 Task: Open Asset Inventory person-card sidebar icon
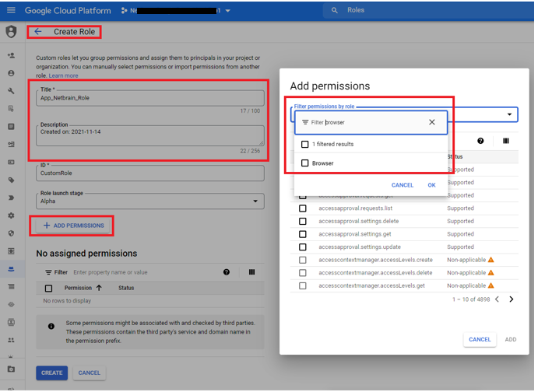(x=11, y=322)
